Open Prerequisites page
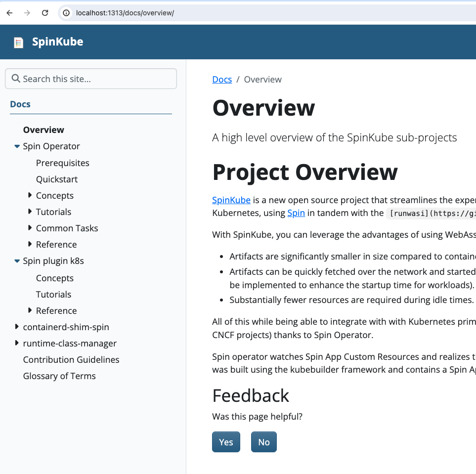 tap(63, 163)
